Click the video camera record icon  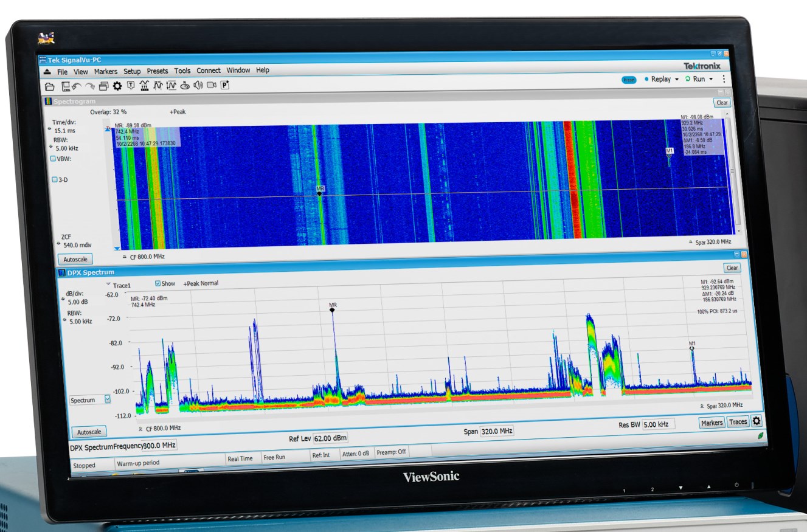211,85
